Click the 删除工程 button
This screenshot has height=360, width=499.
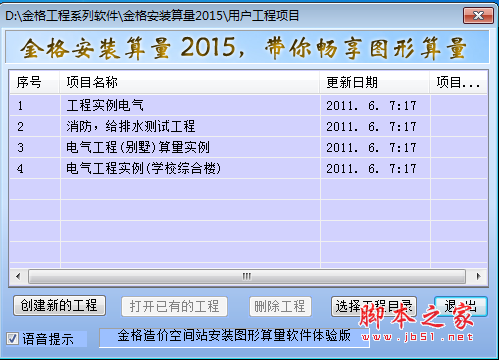tap(280, 306)
